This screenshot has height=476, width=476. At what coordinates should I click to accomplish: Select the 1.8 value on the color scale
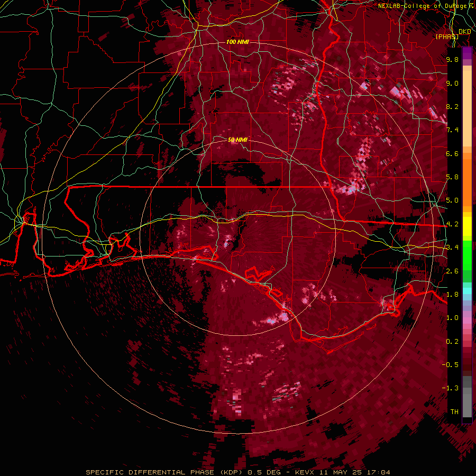pos(452,295)
